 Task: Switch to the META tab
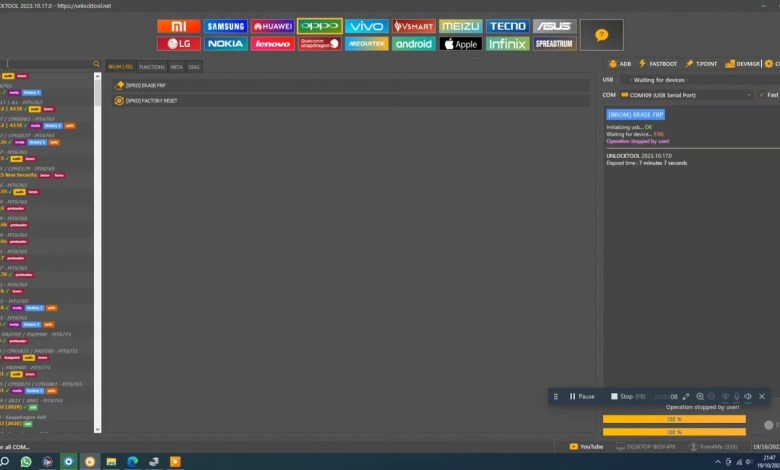(x=176, y=66)
